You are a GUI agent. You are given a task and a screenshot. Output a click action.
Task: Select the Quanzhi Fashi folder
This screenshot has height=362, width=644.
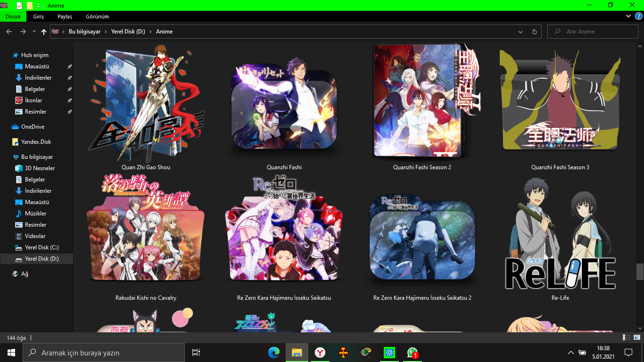click(x=284, y=107)
